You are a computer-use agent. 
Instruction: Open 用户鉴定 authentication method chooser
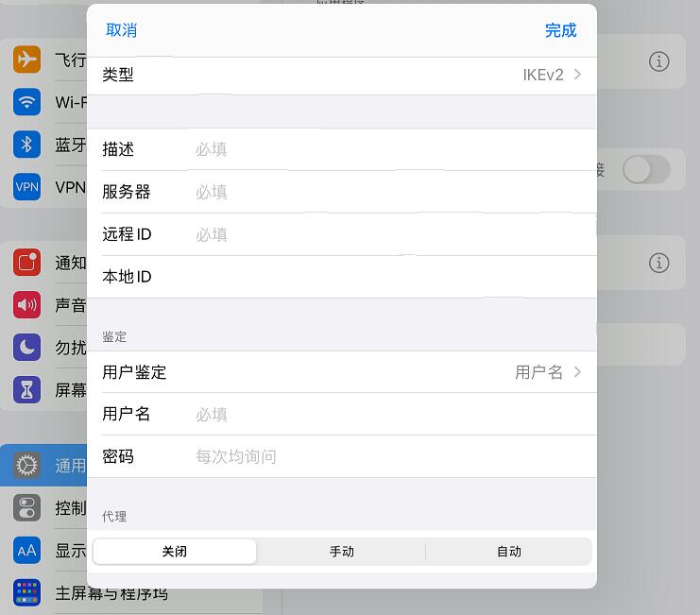point(342,372)
